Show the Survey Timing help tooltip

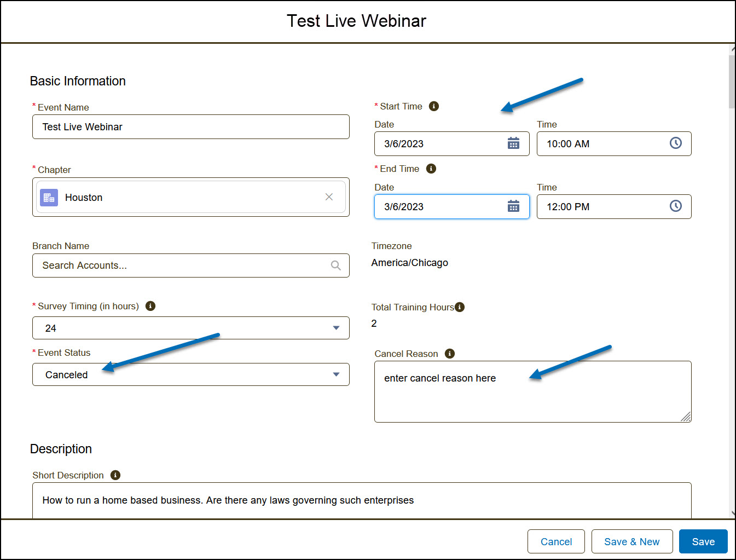point(150,306)
